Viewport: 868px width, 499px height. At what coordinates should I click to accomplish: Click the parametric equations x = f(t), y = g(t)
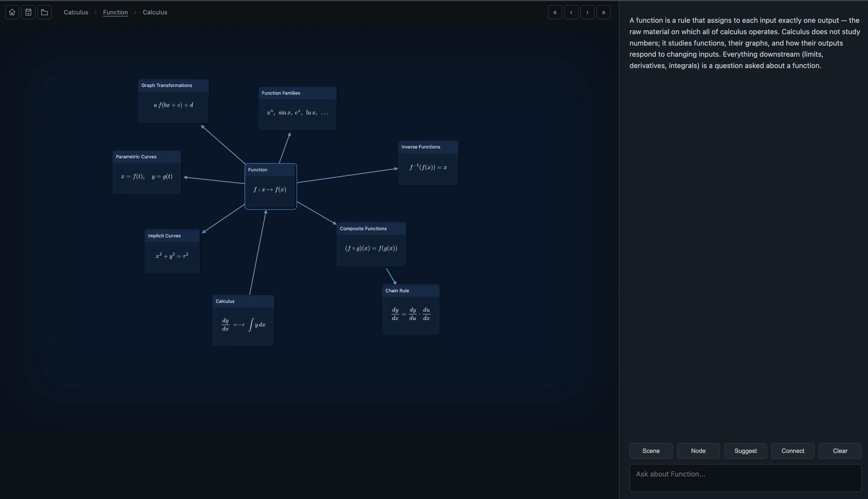click(x=147, y=177)
